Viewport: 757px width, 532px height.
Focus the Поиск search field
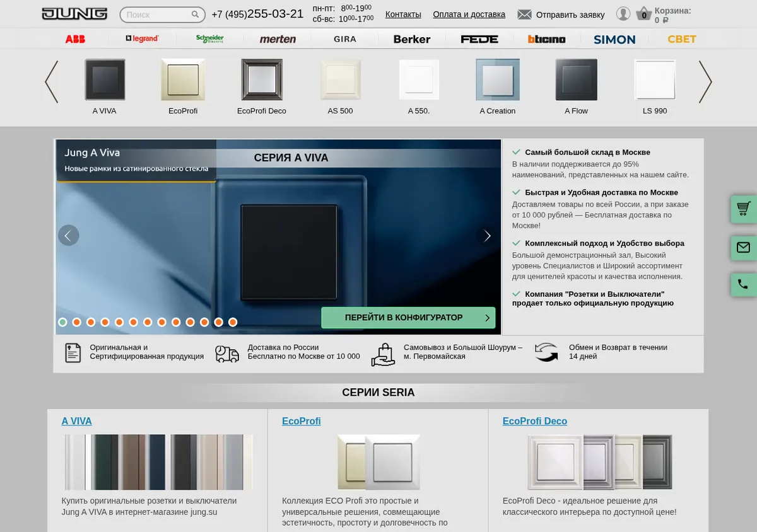point(156,14)
